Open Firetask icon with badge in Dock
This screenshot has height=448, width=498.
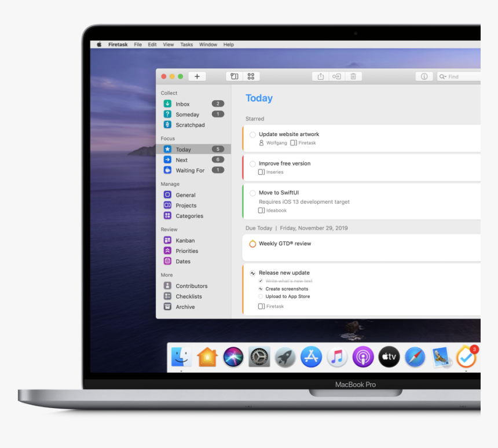(x=467, y=357)
